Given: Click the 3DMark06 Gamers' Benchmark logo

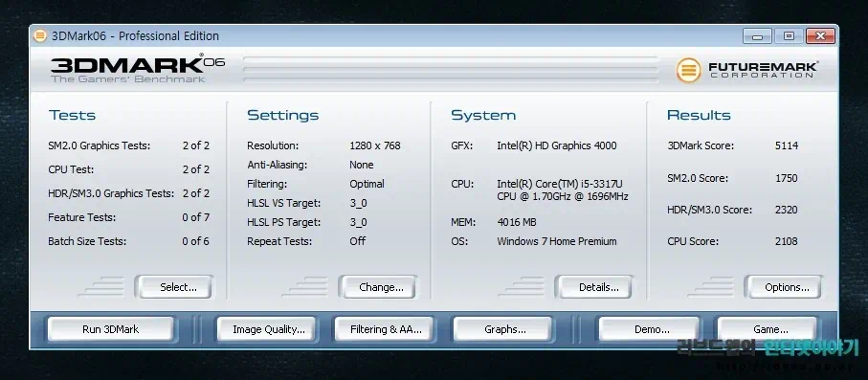Looking at the screenshot, I should pyautogui.click(x=138, y=69).
